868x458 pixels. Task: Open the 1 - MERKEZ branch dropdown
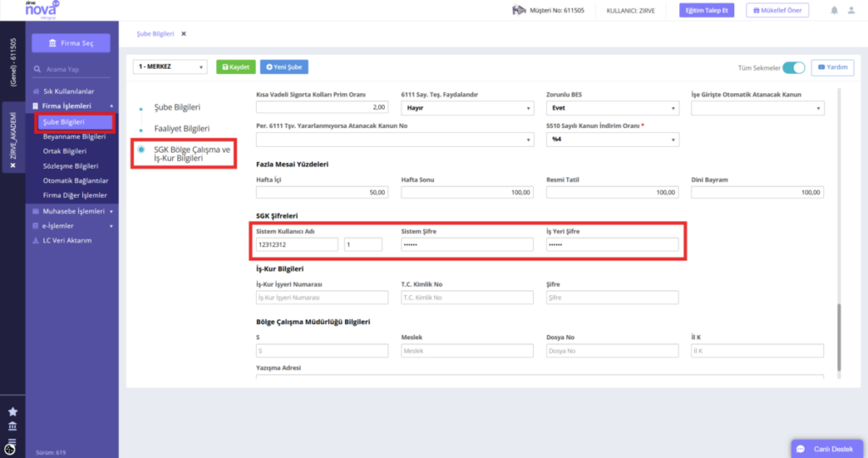[x=170, y=67]
